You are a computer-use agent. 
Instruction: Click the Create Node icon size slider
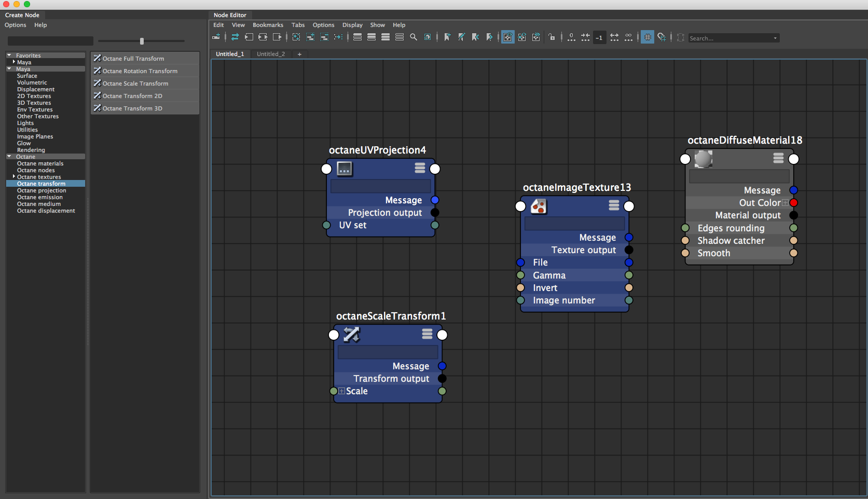142,41
